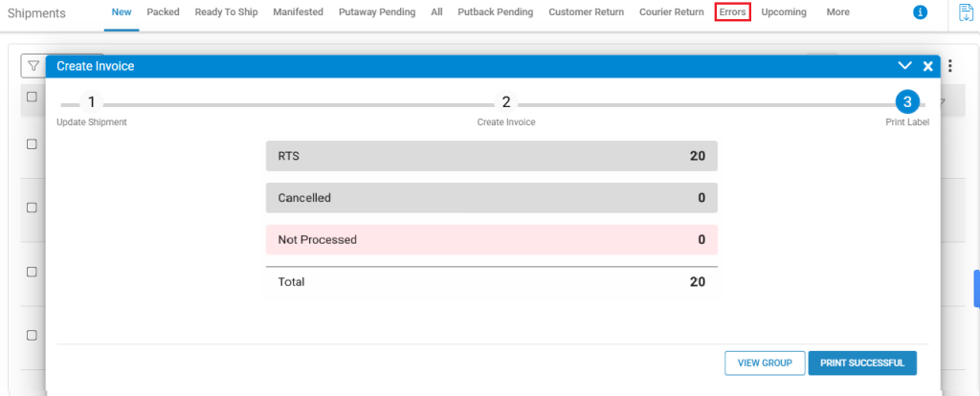Open the Manifested tab
Viewport: 980px width, 396px height.
[x=298, y=12]
